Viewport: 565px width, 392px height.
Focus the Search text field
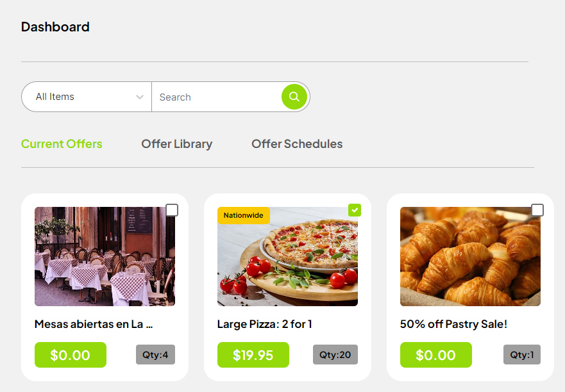tap(217, 97)
